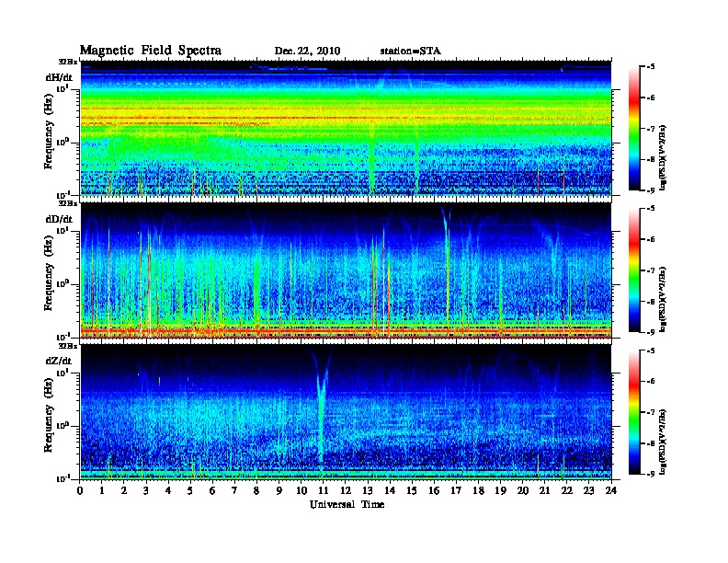Select the "dZ/dt" panel label

pos(59,361)
